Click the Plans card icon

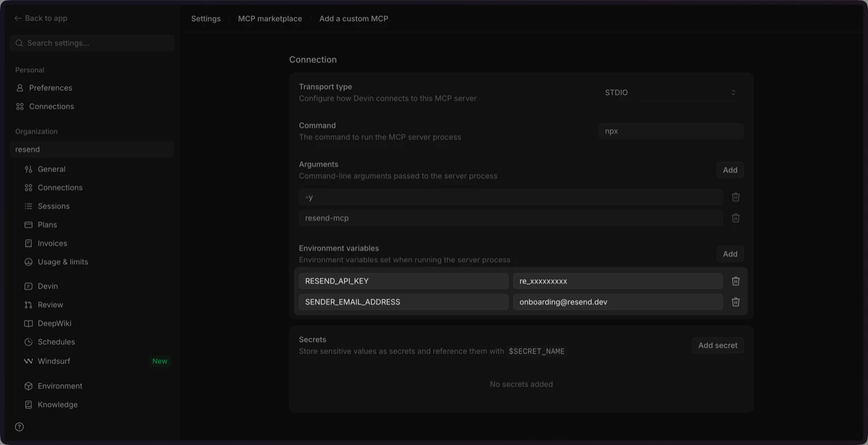28,225
